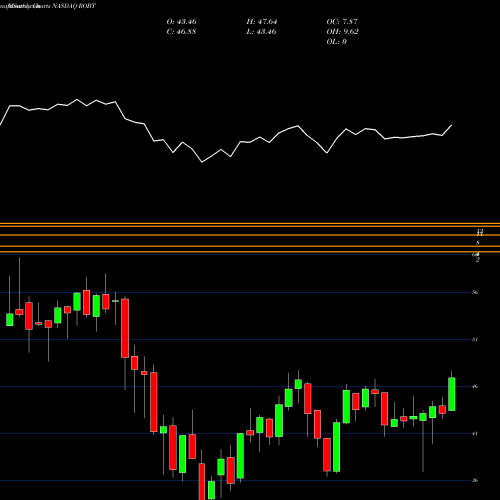500x500 pixels.
Task: Click the 'OH: 9.62' reading
Action: coord(342,32)
